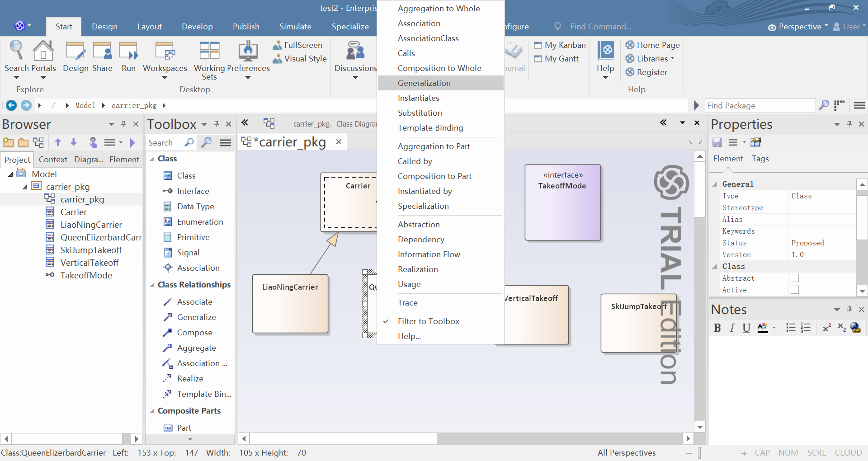Click the Share icon in ribbon
This screenshot has width=868, height=461.
[102, 56]
